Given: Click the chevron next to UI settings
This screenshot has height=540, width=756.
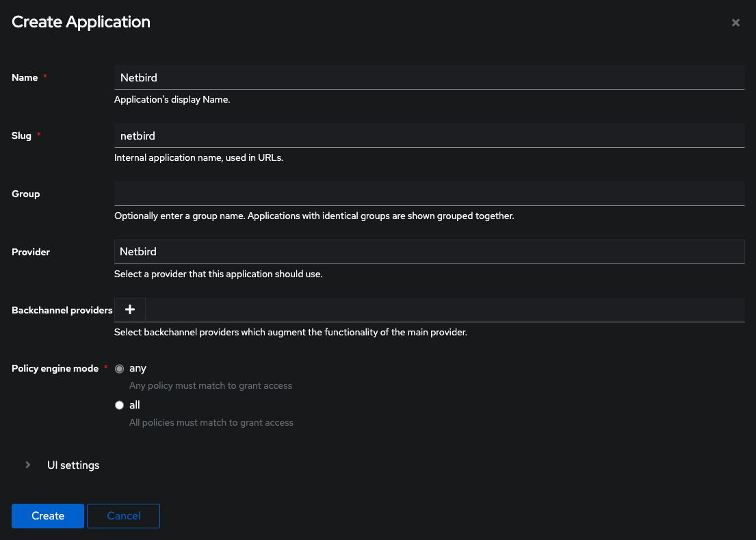Looking at the screenshot, I should [x=27, y=465].
